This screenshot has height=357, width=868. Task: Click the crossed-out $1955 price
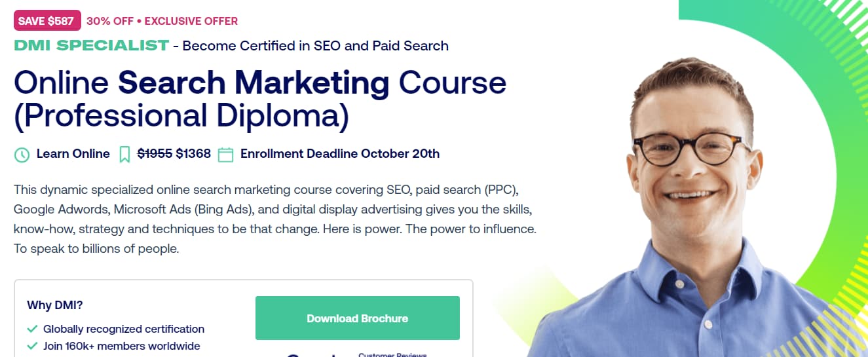tap(155, 154)
